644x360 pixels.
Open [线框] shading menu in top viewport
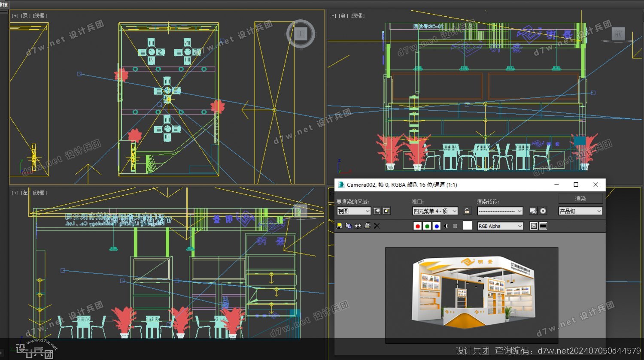[x=40, y=15]
